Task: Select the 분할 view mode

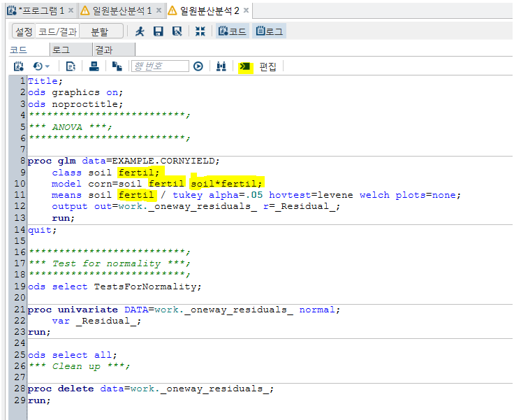Action: [100, 31]
